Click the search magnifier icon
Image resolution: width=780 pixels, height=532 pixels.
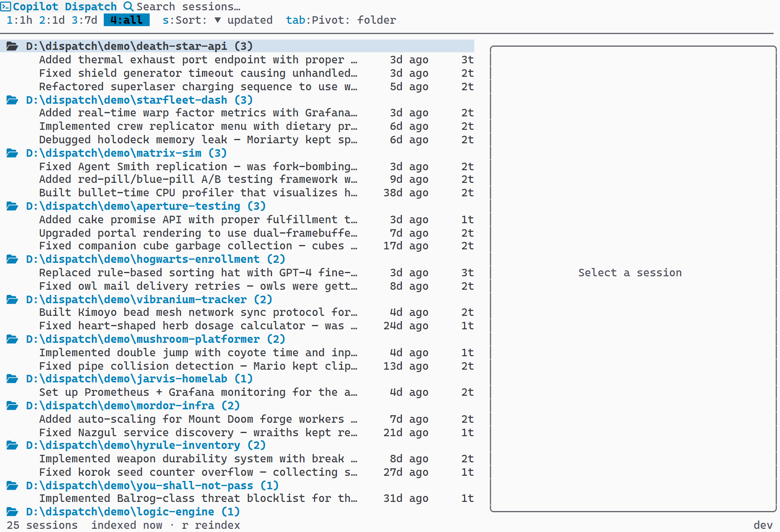point(128,6)
